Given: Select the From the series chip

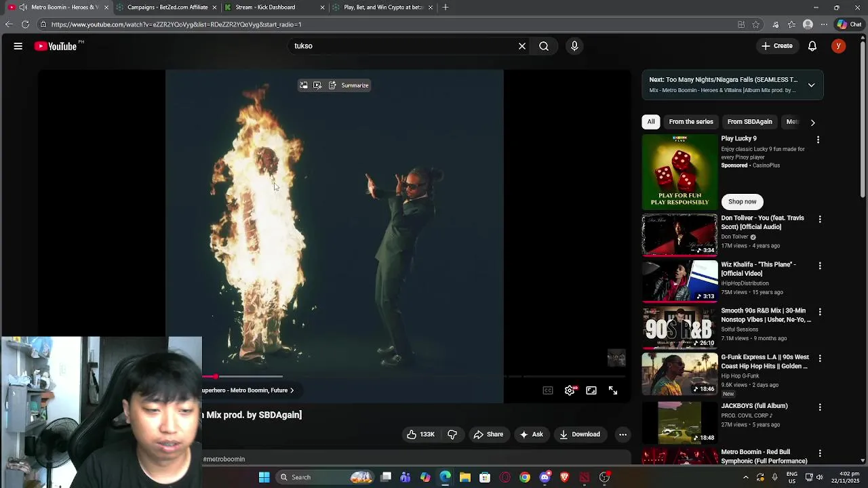Looking at the screenshot, I should tap(691, 122).
